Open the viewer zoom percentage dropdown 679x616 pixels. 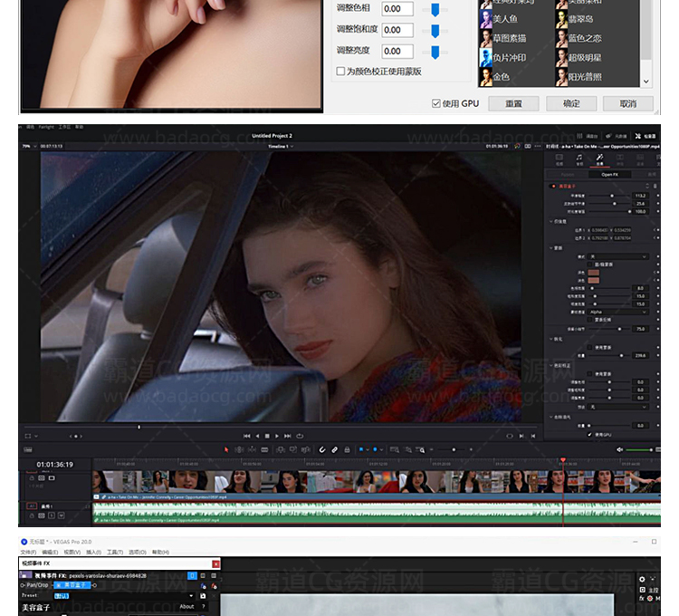click(x=30, y=146)
